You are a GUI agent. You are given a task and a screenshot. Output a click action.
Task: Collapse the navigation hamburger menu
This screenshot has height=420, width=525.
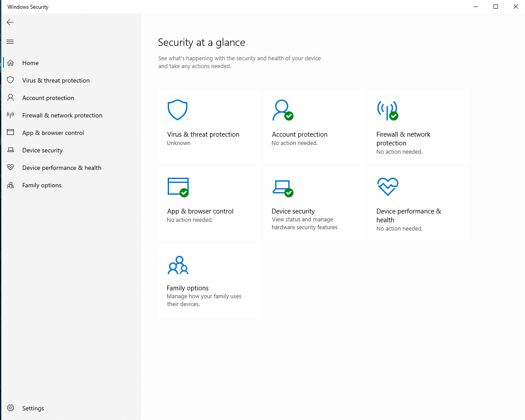coord(10,42)
